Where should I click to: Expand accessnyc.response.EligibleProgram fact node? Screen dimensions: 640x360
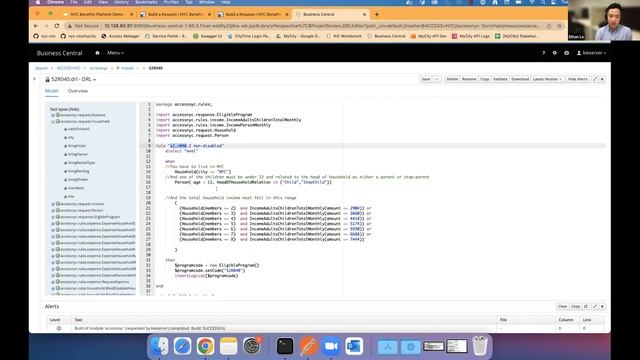click(53, 217)
